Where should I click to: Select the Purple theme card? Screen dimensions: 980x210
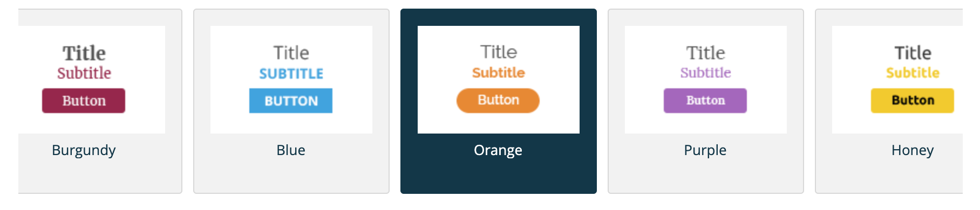706,101
